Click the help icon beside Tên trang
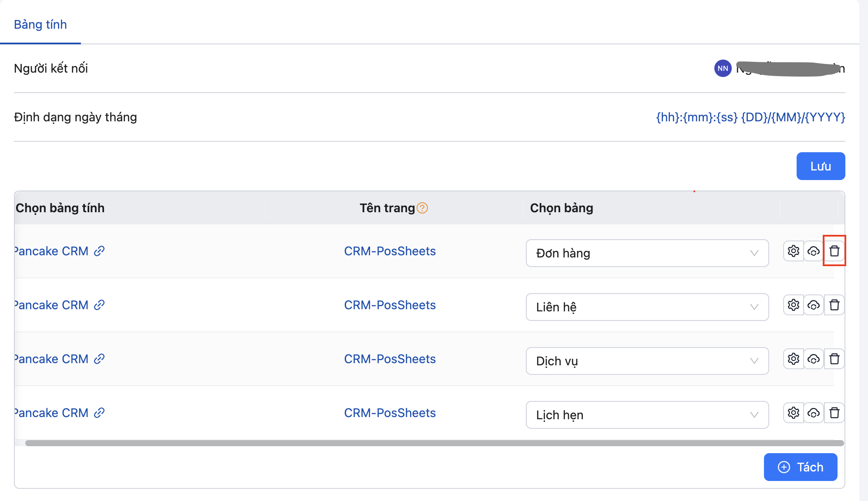The width and height of the screenshot is (868, 501). [422, 208]
